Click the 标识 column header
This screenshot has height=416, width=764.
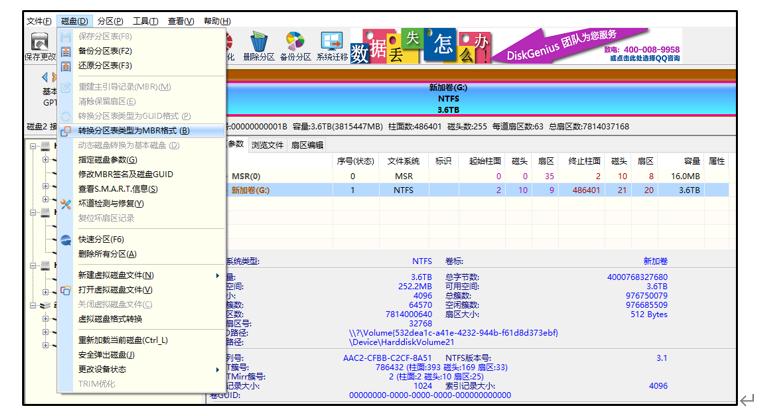tap(443, 161)
